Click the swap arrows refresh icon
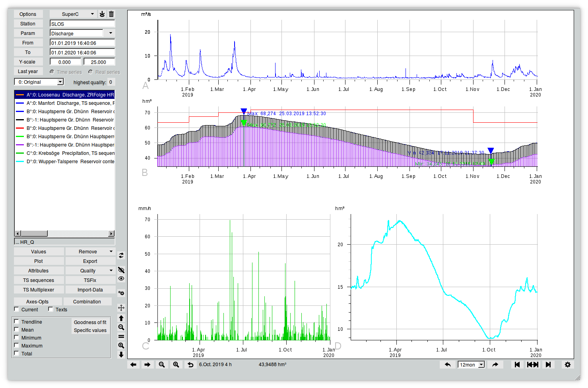Viewport: 588px width, 388px height. point(121,255)
